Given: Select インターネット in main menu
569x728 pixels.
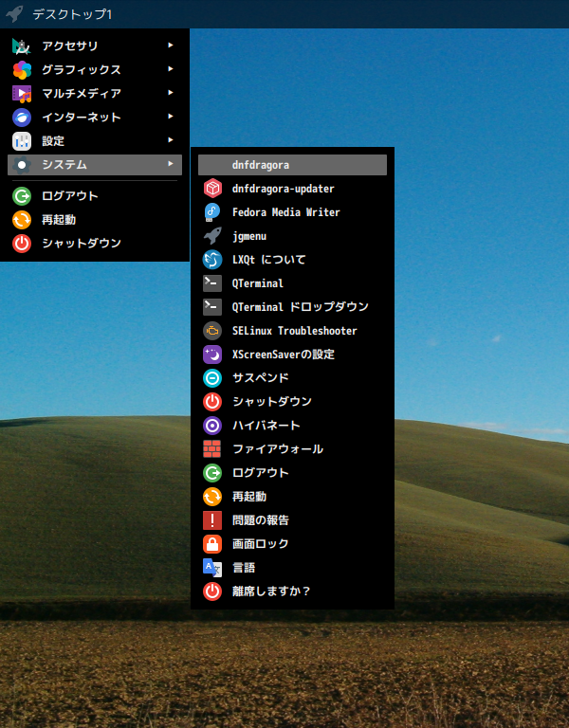Looking at the screenshot, I should pos(95,117).
